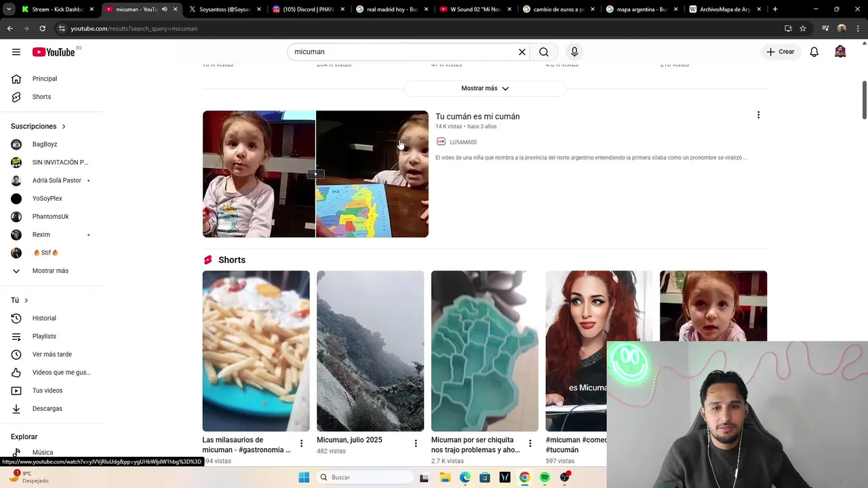Go to the YouTube home logo
Screen dimensions: 868x488
click(x=54, y=52)
